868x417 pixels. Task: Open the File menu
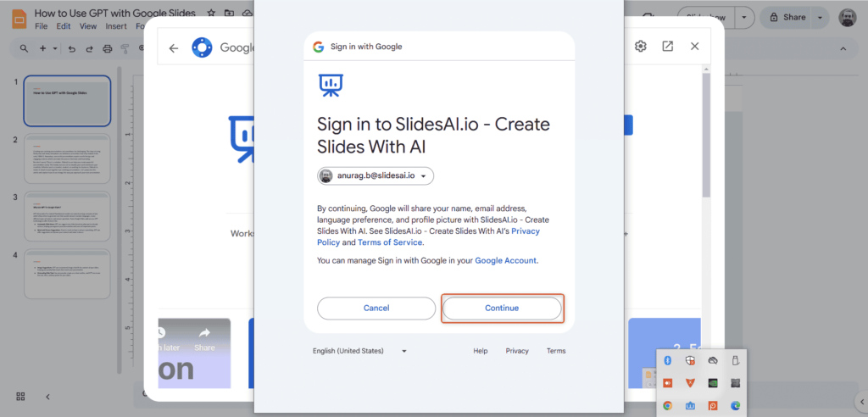pyautogui.click(x=41, y=26)
